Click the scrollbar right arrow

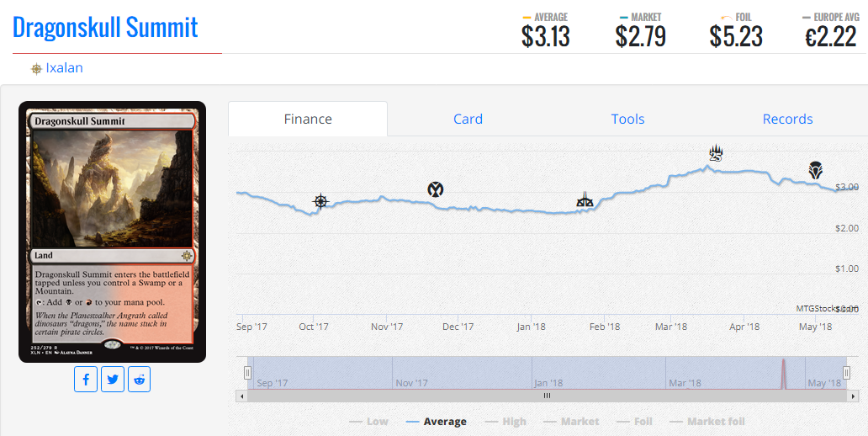click(x=852, y=396)
